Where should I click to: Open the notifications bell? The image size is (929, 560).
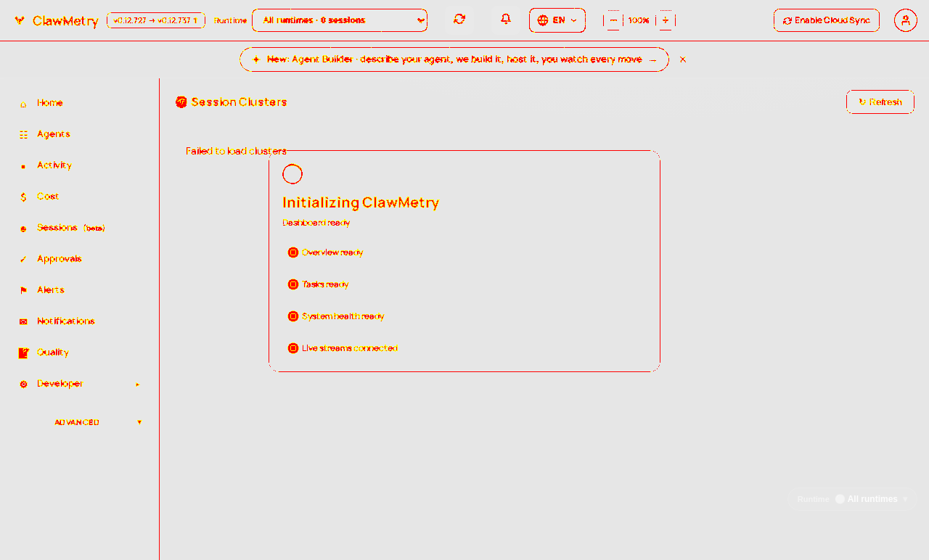click(506, 20)
